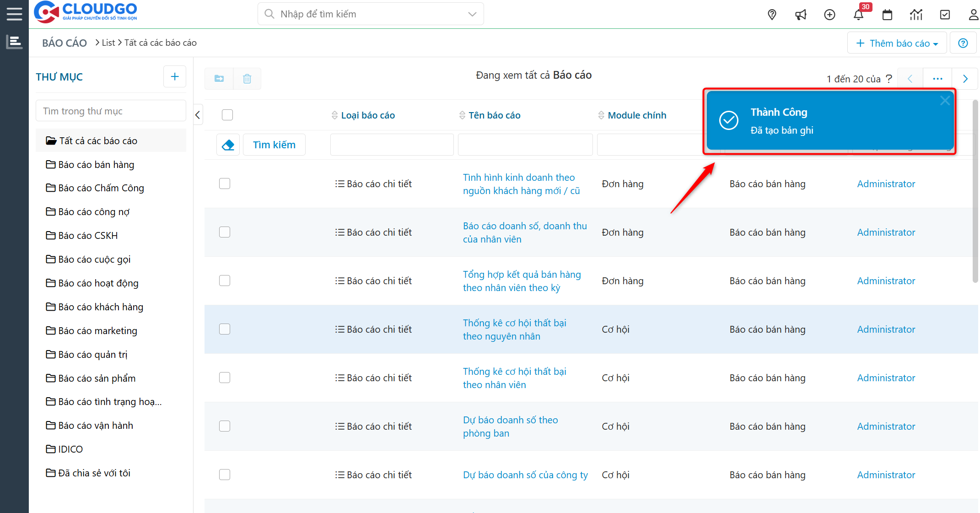Image resolution: width=980 pixels, height=513 pixels.
Task: Click the Tìm kiếm button
Action: tap(274, 145)
